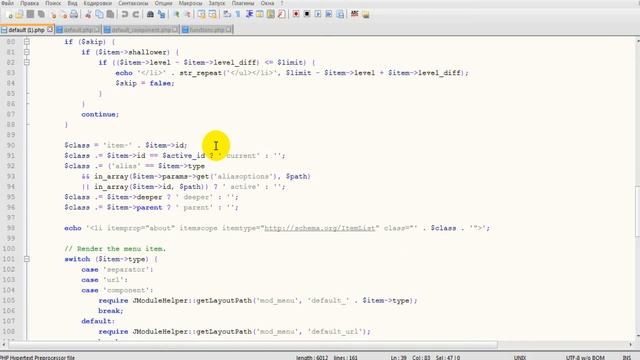
Task: Open the Опции menu
Action: pos(163,3)
